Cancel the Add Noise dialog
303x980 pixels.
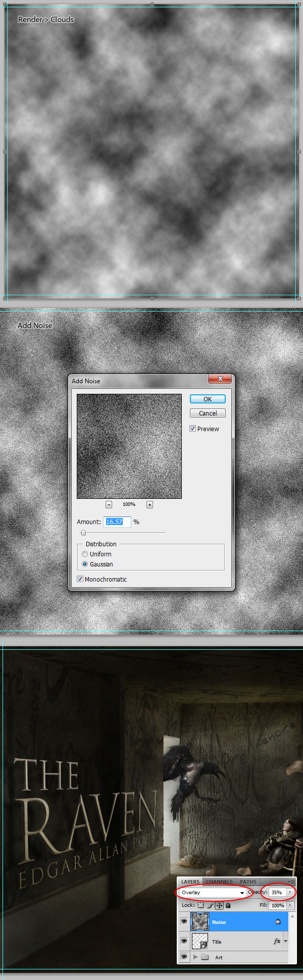tap(208, 413)
